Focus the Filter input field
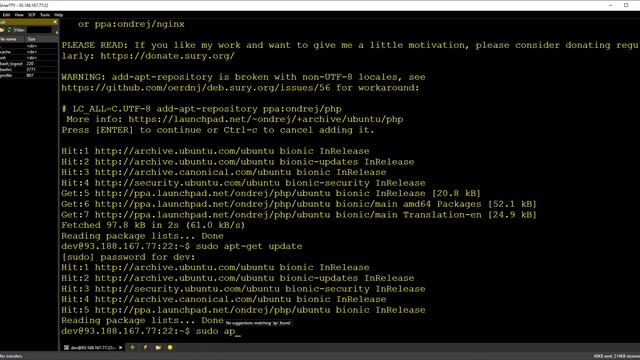Image resolution: width=640 pixels, height=360 pixels. point(39,30)
